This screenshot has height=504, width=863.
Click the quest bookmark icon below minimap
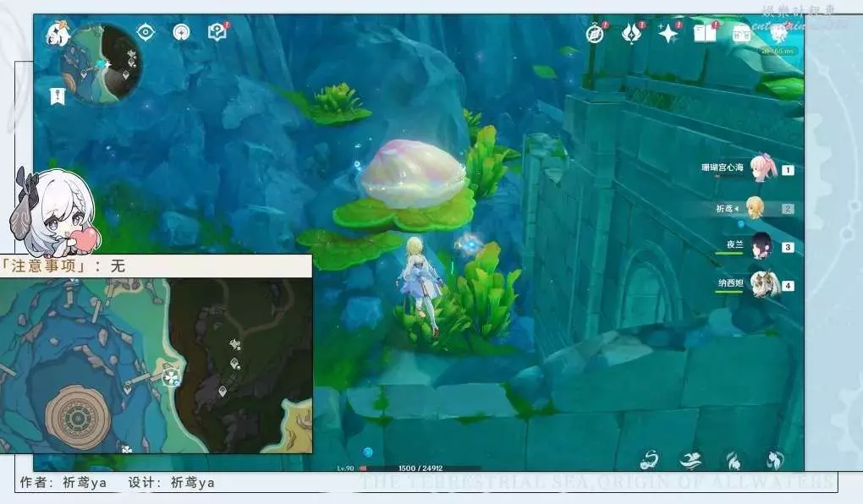[x=58, y=96]
